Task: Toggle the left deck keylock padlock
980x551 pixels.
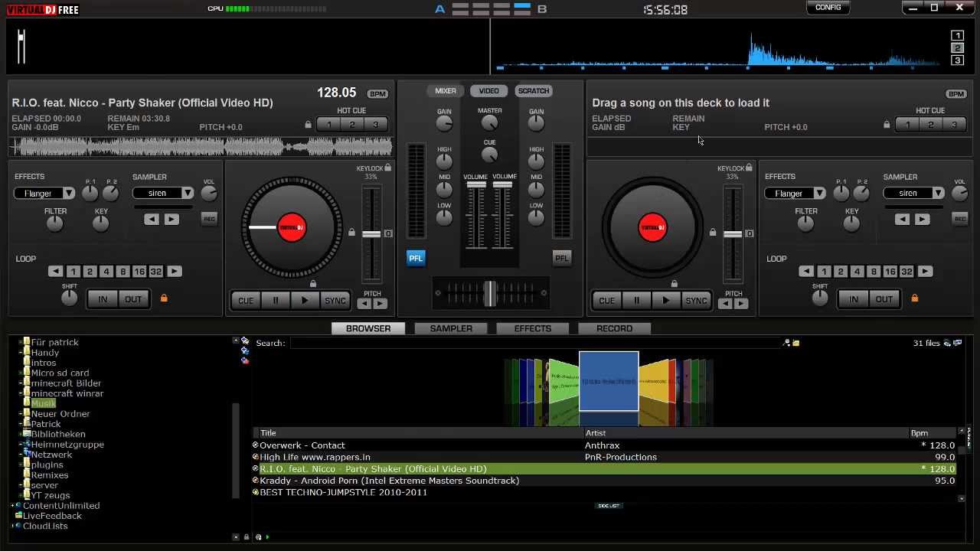Action: tap(388, 168)
